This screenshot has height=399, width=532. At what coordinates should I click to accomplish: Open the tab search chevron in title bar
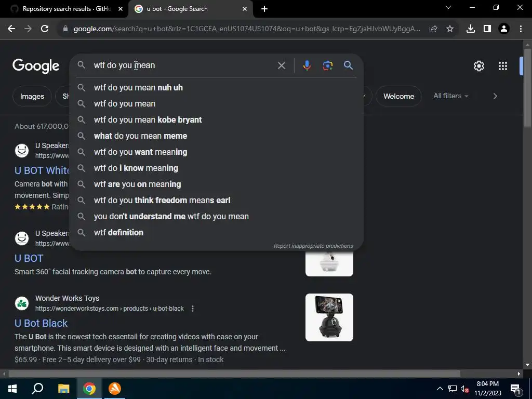click(448, 7)
